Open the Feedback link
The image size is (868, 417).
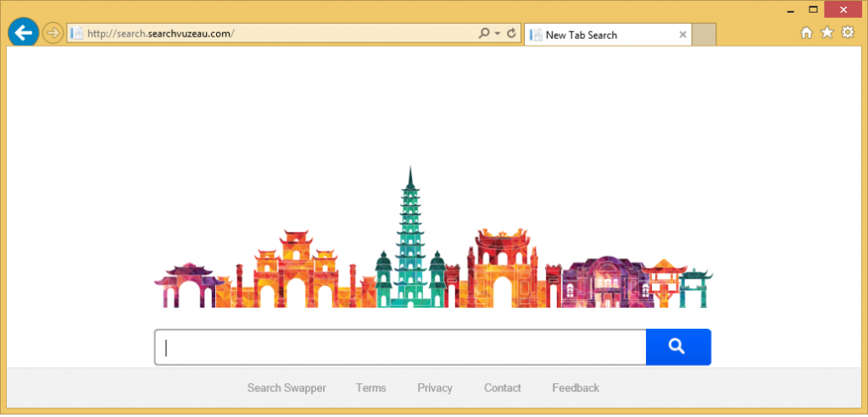pos(576,388)
